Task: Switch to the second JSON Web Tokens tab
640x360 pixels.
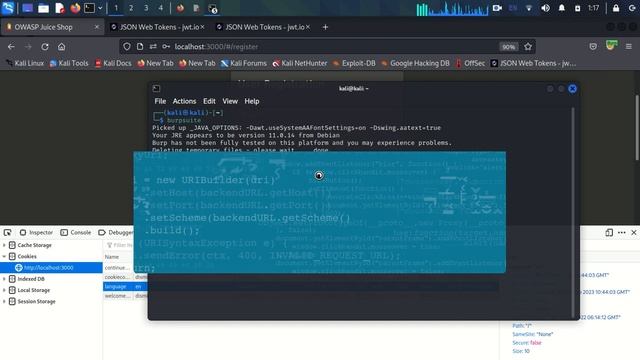Action: point(263,27)
